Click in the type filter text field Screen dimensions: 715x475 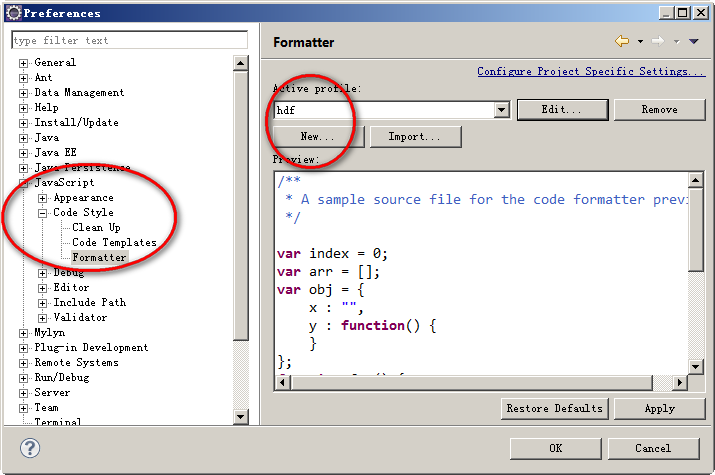pyautogui.click(x=129, y=40)
